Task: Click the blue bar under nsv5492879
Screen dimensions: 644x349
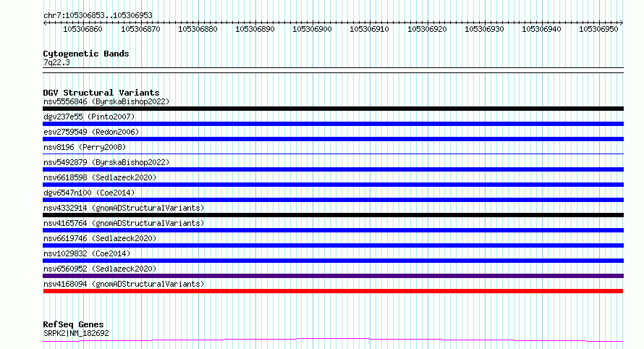Action: coord(333,169)
